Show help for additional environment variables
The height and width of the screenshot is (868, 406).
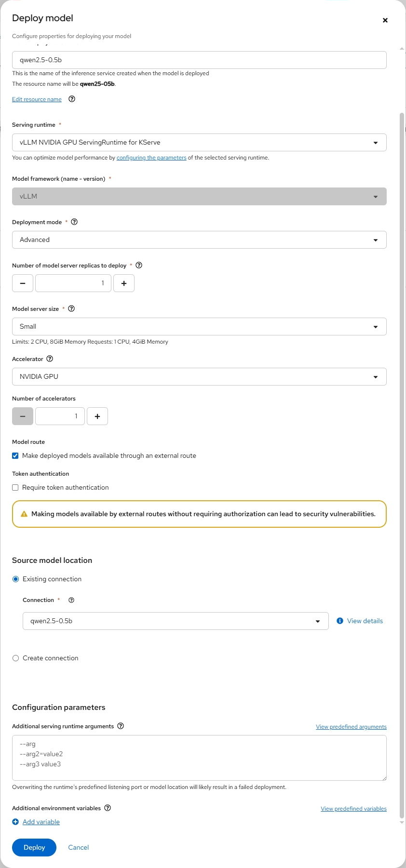pos(108,808)
